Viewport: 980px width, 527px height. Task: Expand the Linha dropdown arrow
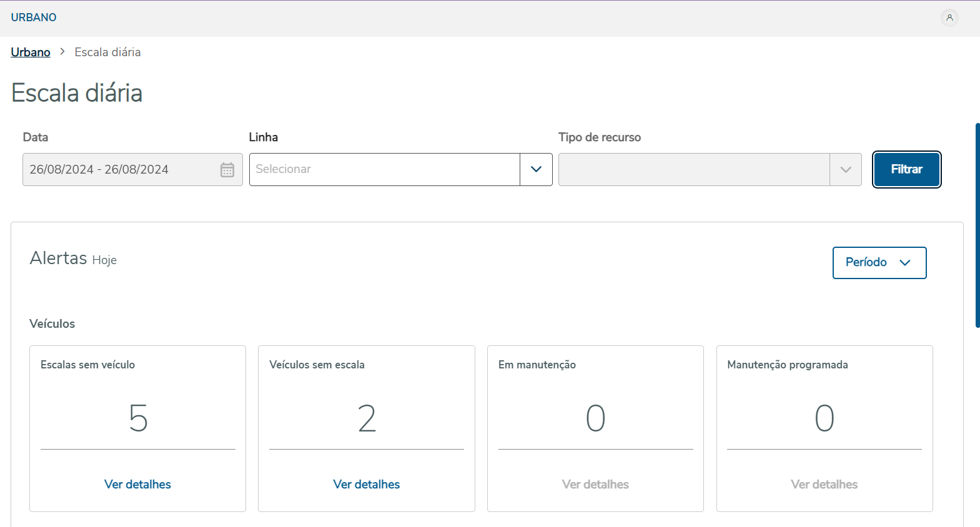click(x=536, y=169)
